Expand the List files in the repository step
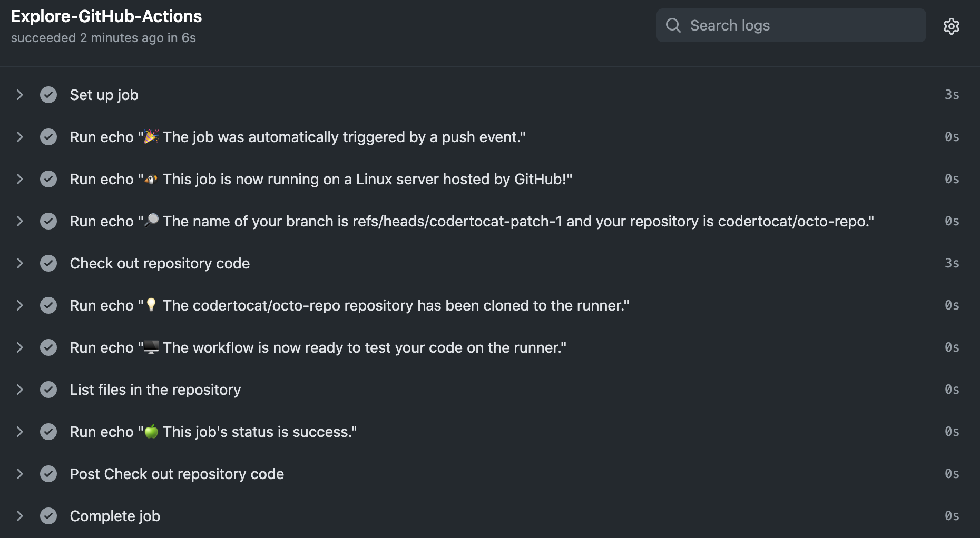The image size is (980, 538). click(19, 390)
